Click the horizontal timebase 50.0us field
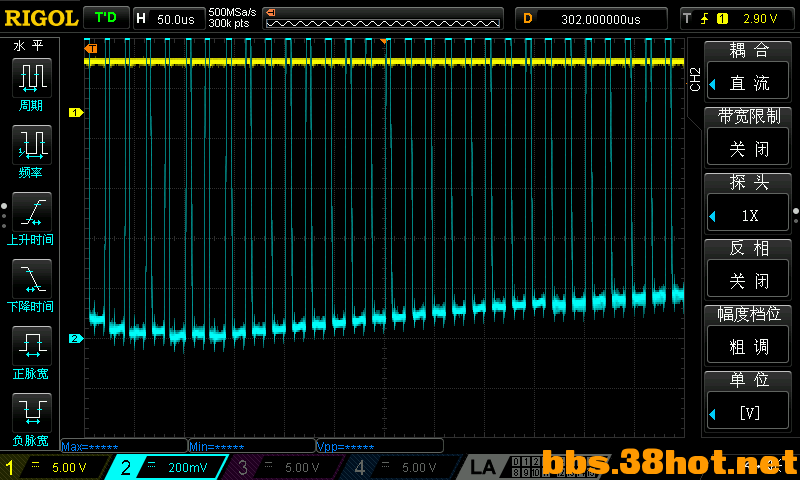Screen dimensions: 800x480 click(176, 19)
